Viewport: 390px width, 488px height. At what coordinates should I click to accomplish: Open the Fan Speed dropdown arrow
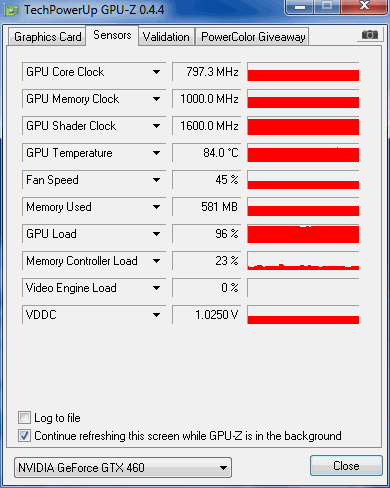(156, 180)
